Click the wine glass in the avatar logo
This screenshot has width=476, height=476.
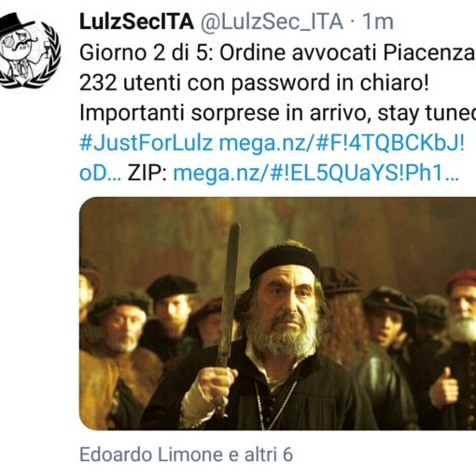click(x=48, y=49)
